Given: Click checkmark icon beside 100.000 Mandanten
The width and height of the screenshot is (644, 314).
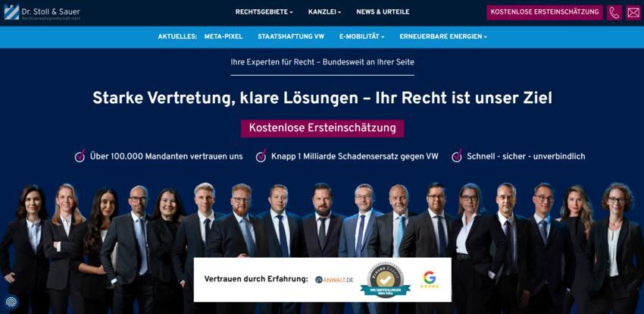Looking at the screenshot, I should 80,155.
